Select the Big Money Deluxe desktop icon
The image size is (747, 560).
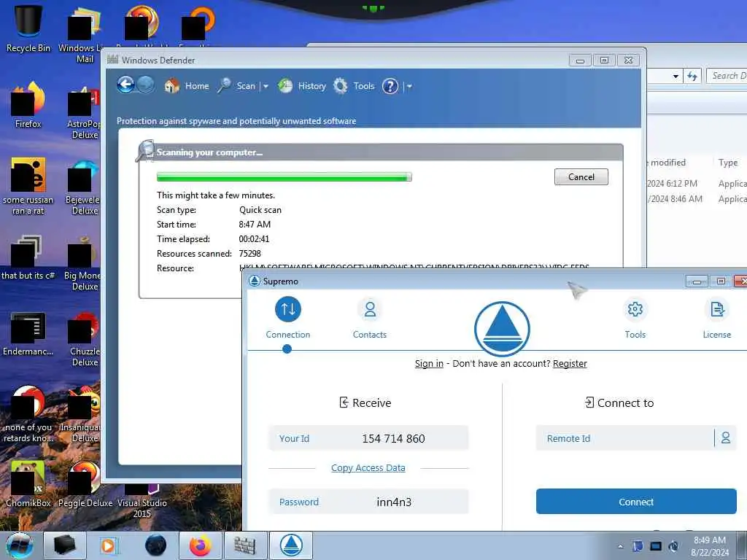(x=82, y=263)
